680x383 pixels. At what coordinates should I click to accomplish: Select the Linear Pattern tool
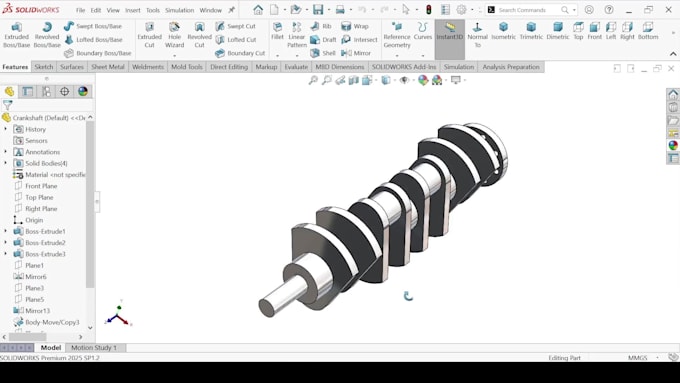pos(297,35)
